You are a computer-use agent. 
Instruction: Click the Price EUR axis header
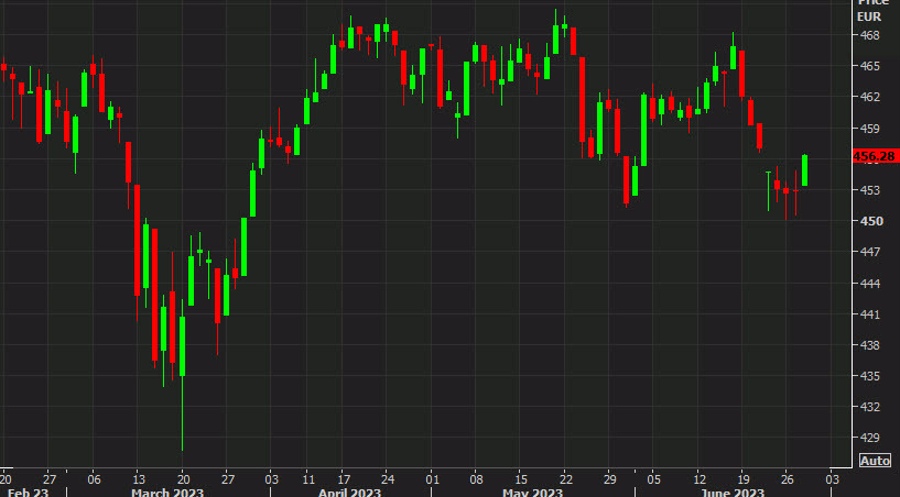(x=870, y=12)
